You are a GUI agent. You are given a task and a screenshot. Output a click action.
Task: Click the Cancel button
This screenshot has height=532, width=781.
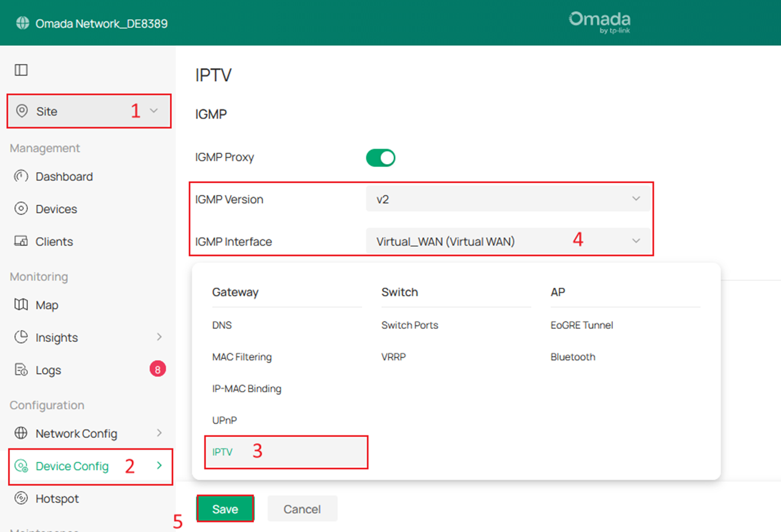tap(302, 509)
